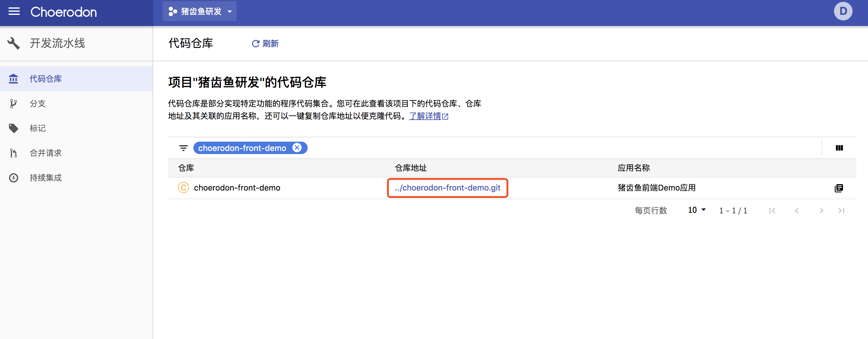Screen dimensions: 868x339
Task: Click the CI icon beside 持续集成
Action: [x=14, y=178]
